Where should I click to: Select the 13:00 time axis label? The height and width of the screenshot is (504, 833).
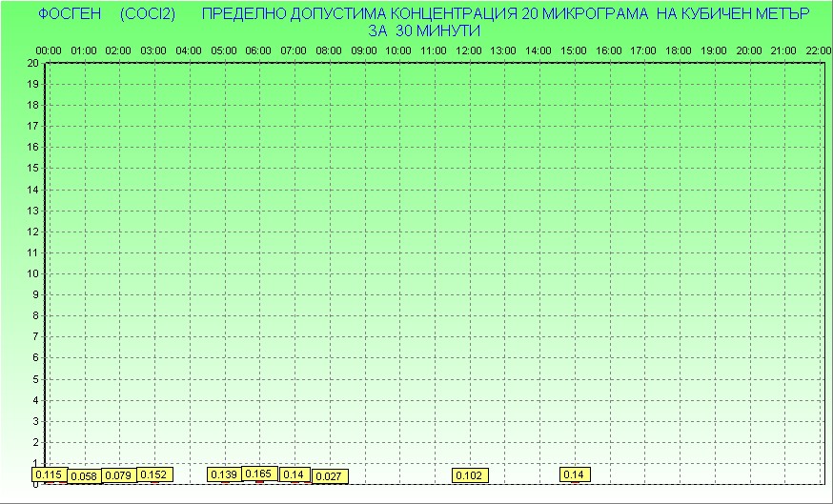pos(503,51)
